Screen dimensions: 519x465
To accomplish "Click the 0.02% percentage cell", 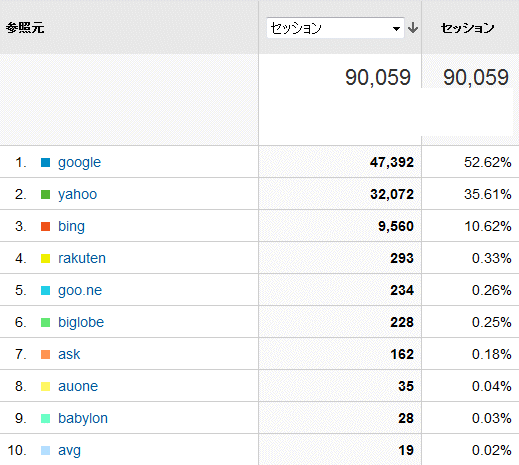I will pyautogui.click(x=492, y=451).
